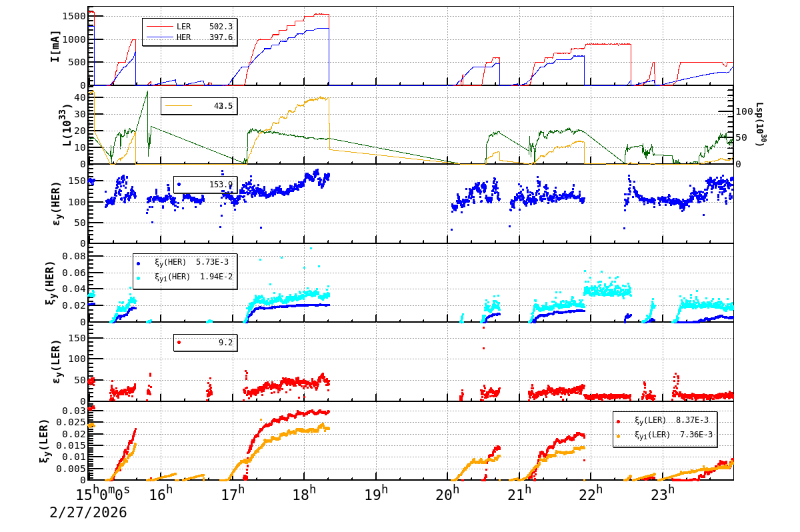The image size is (800, 532).
Task: Click the 17h time axis label
Action: click(x=233, y=494)
